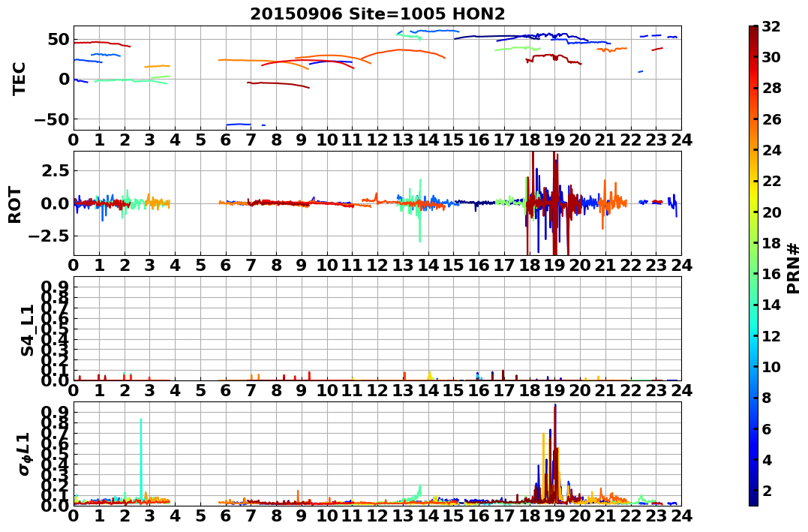This screenshot has height=532, width=808.
Task: Click the plot title 20150906 Site=1005 HON2
Action: pyautogui.click(x=377, y=14)
